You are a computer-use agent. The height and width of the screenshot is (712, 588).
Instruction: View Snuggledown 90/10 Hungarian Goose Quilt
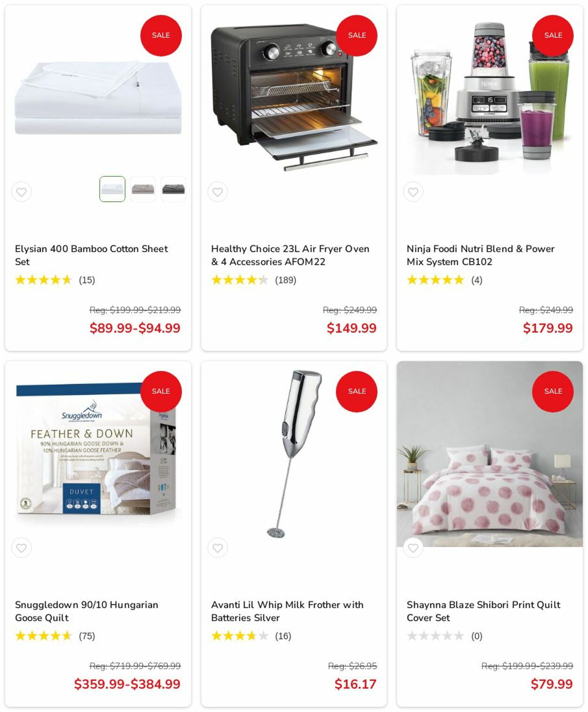87,611
